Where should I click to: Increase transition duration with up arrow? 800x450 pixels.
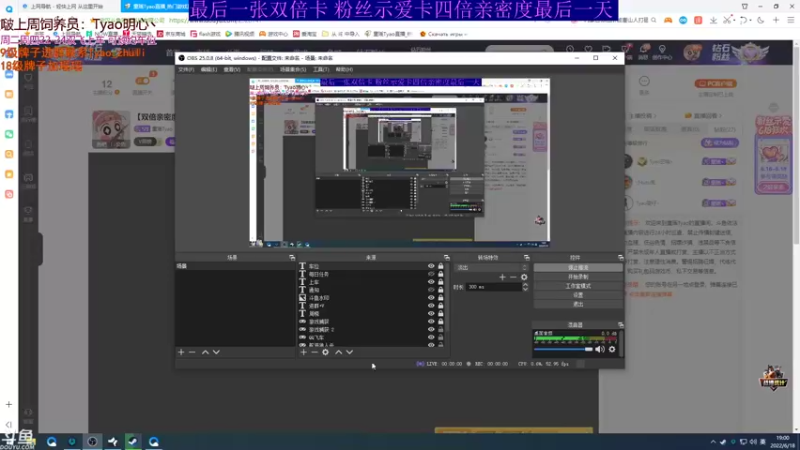[x=525, y=285]
